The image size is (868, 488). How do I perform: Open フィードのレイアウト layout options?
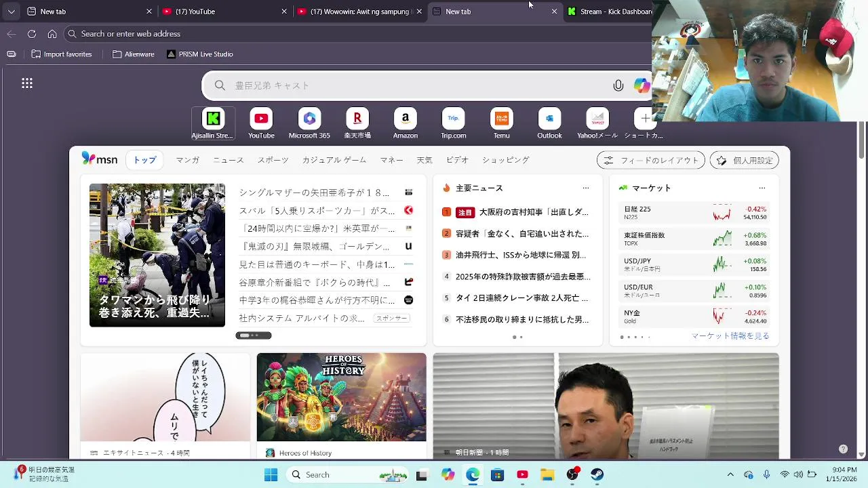coord(651,161)
